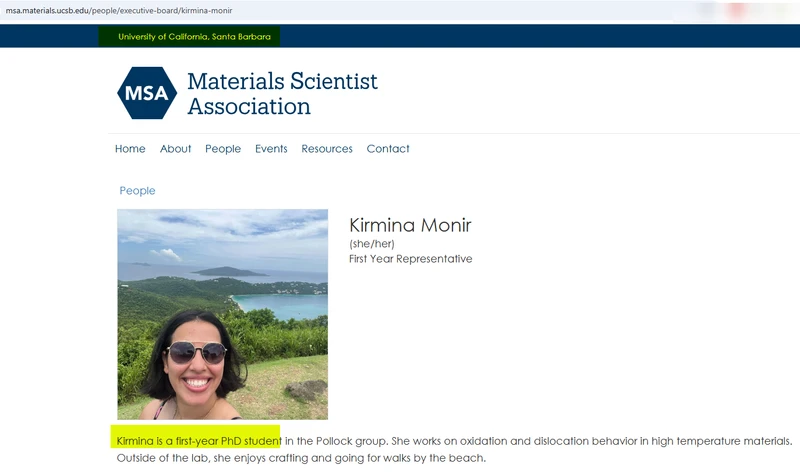Open the Home navigation item
The image size is (800, 476).
[130, 149]
